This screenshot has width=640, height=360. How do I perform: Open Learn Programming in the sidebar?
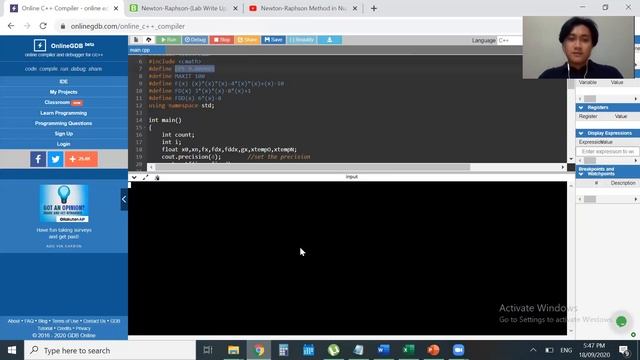[64, 113]
